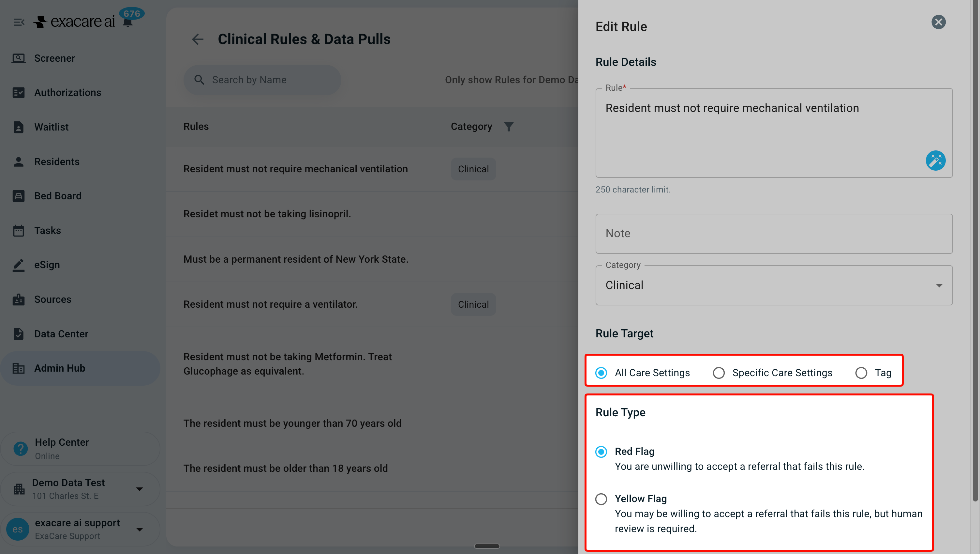Open the Help Center button
Image resolution: width=980 pixels, height=554 pixels.
[x=80, y=449]
